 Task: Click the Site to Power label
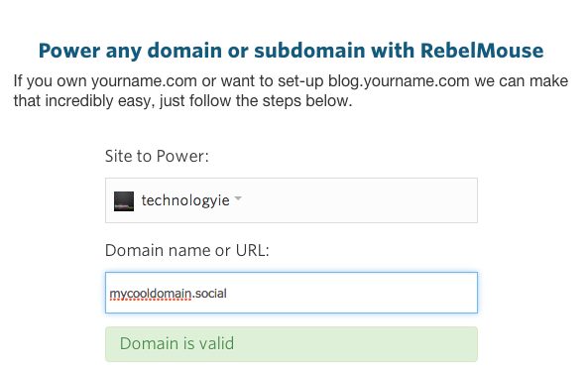coord(157,156)
